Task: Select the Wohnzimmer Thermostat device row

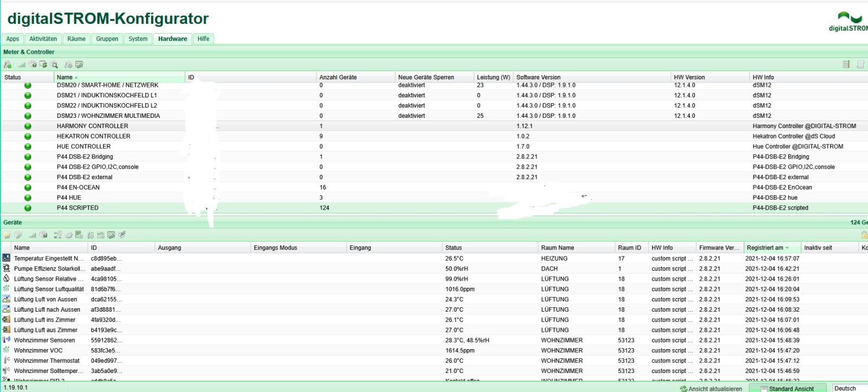Action: click(434, 361)
